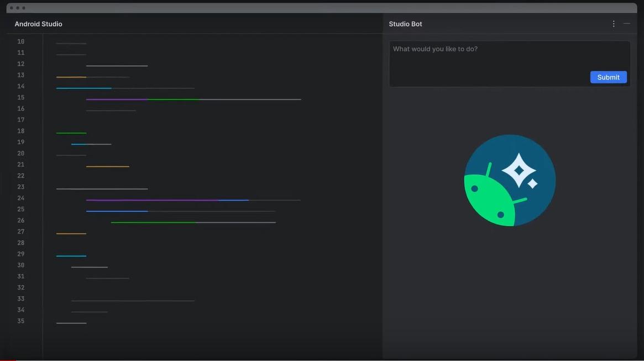
Task: Click the blue highlighted code on line 14
Action: tap(83, 87)
